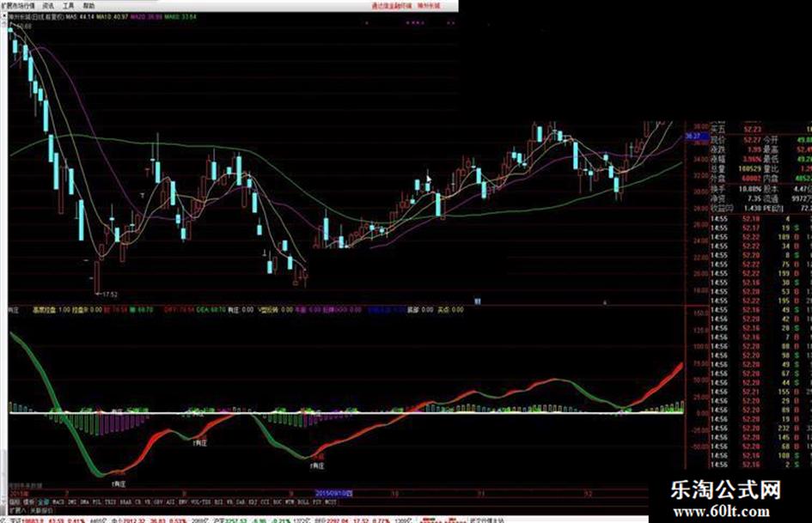The image size is (812, 523).
Task: Open the 工具 menu
Action: click(x=69, y=6)
